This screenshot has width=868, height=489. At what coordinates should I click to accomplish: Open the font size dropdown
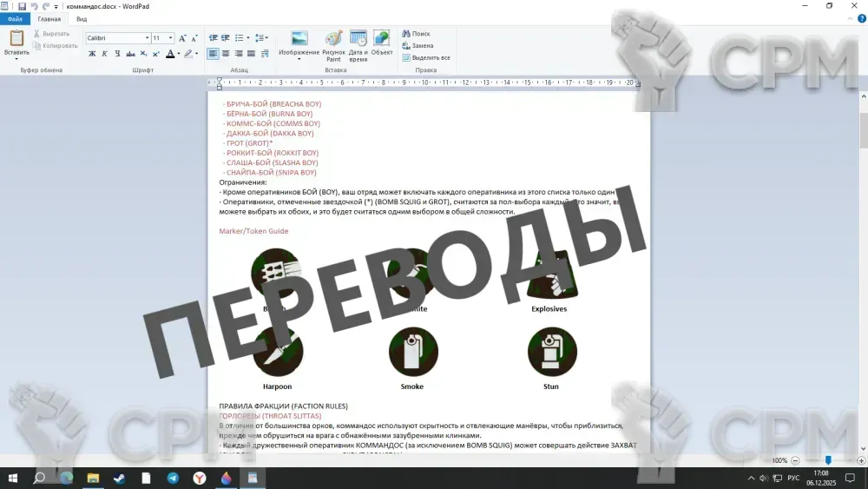pos(170,38)
